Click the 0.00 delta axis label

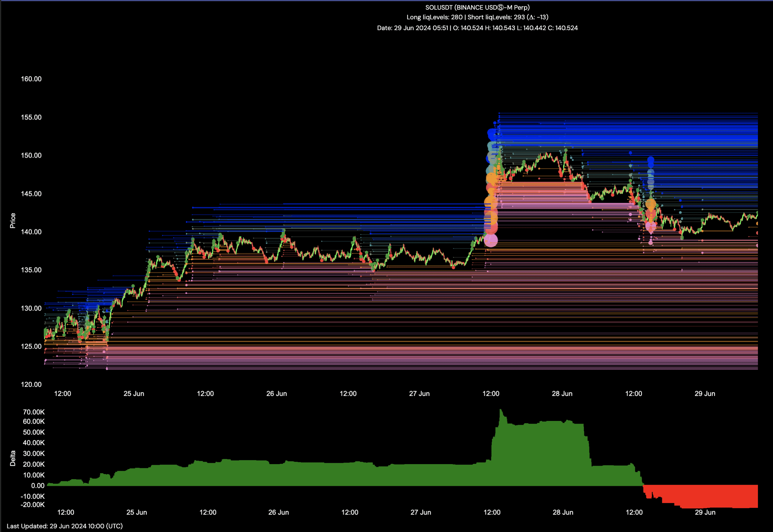pos(38,486)
